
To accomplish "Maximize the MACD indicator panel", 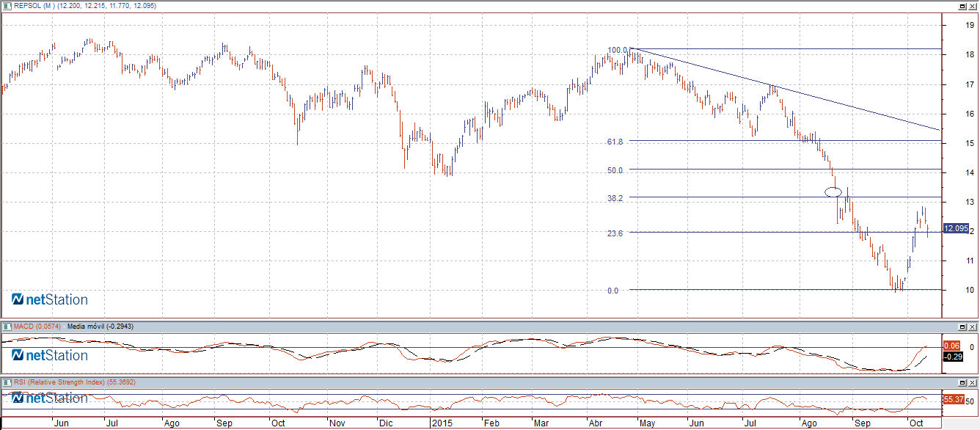I will [962, 326].
